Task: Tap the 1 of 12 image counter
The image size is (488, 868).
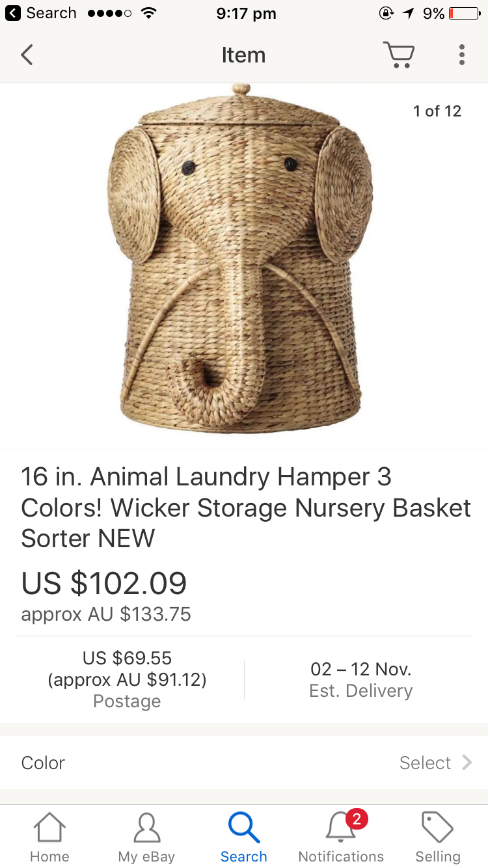Action: click(437, 111)
